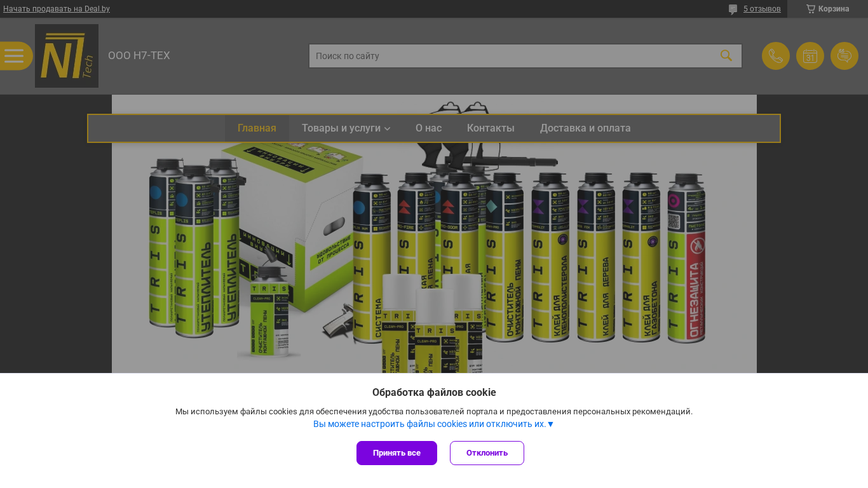Image resolution: width=868 pixels, height=488 pixels.
Task: Click the reviews speech bubble icon
Action: click(733, 10)
